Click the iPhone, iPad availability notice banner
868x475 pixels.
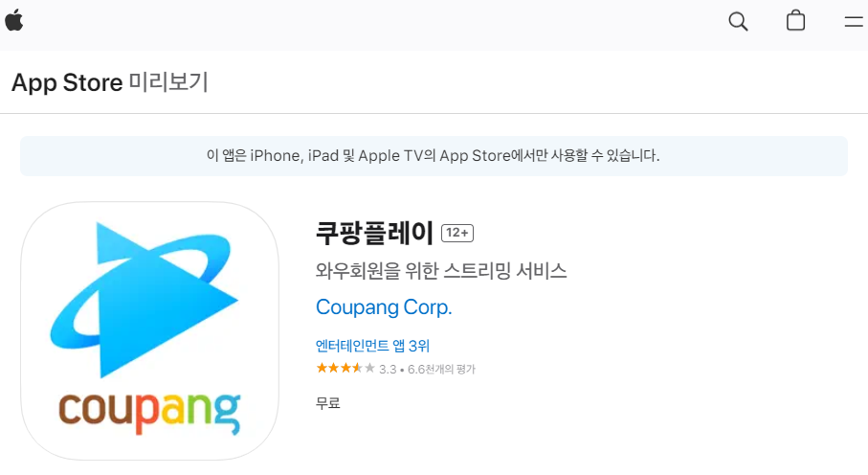click(x=434, y=156)
